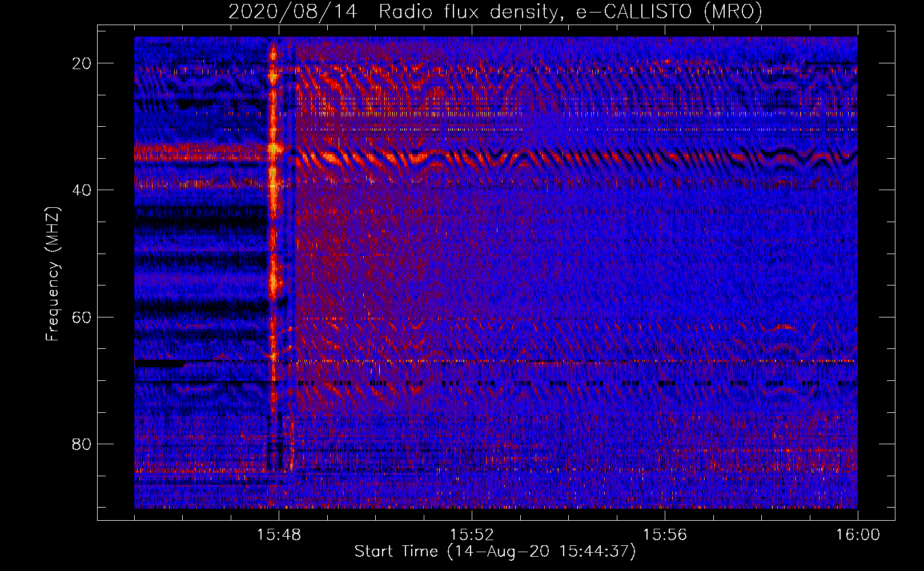Click the 16:00 time tick label

point(858,534)
